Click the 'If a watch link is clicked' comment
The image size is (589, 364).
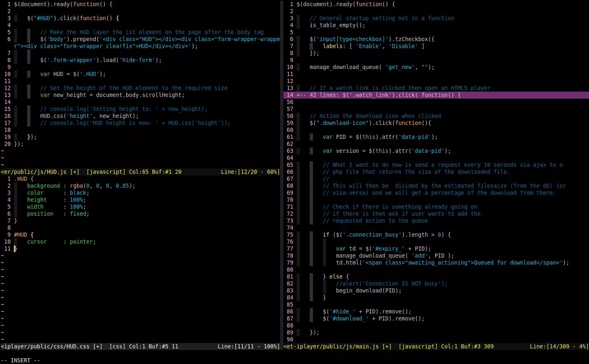[x=400, y=88]
